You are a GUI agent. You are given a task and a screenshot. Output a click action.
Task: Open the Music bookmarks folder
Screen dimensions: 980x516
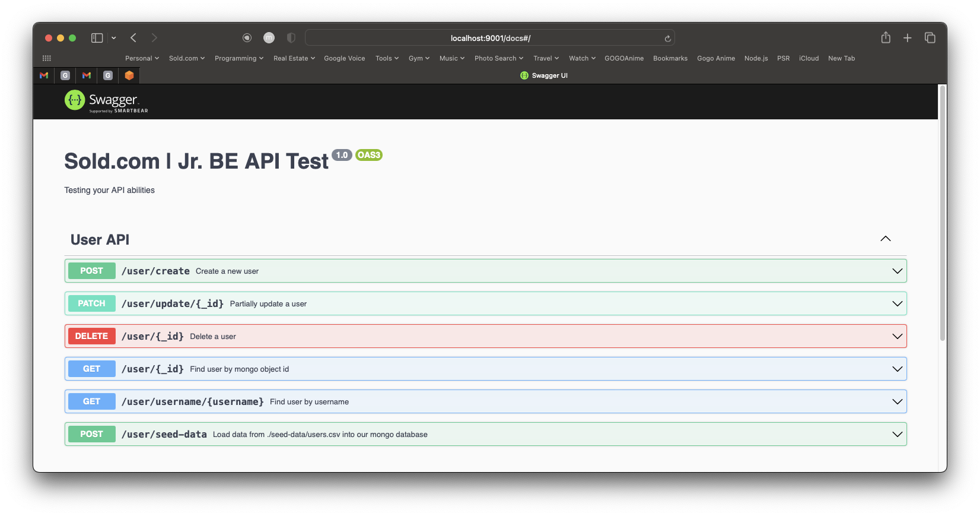[452, 58]
